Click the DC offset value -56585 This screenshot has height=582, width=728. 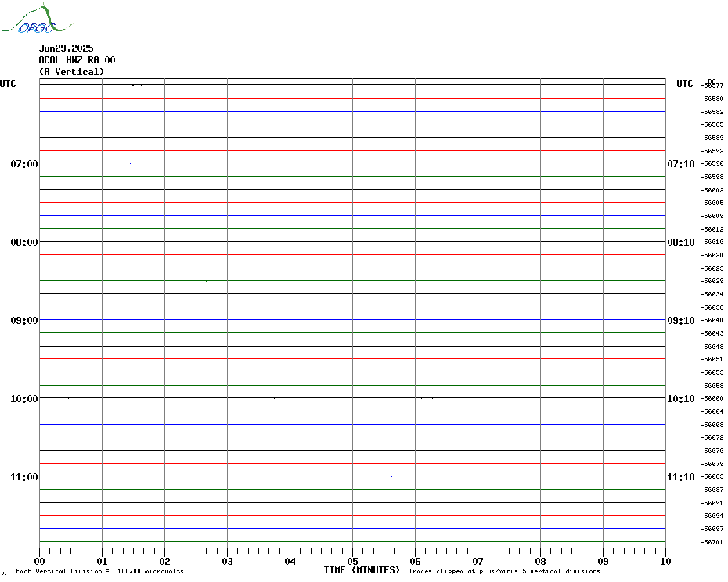click(x=712, y=125)
